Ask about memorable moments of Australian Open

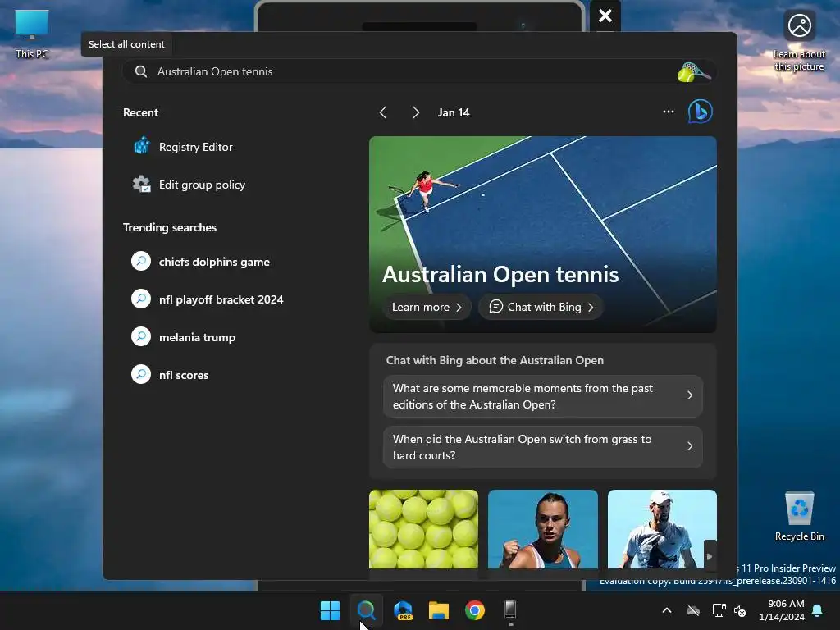click(543, 396)
